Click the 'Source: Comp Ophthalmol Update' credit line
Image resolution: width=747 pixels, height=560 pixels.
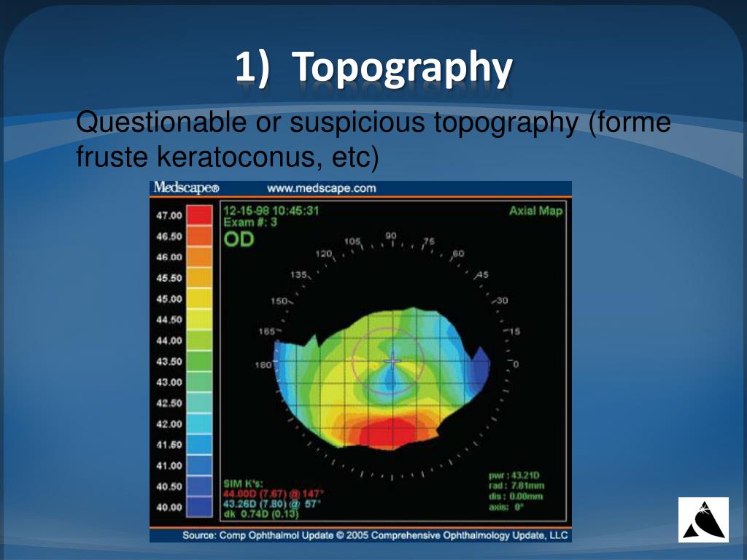[375, 535]
